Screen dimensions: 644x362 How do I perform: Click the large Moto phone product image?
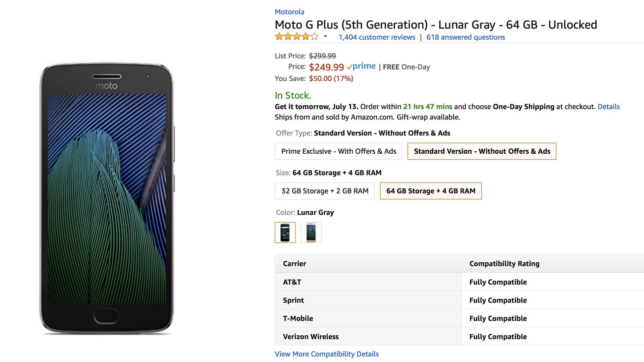pyautogui.click(x=107, y=198)
